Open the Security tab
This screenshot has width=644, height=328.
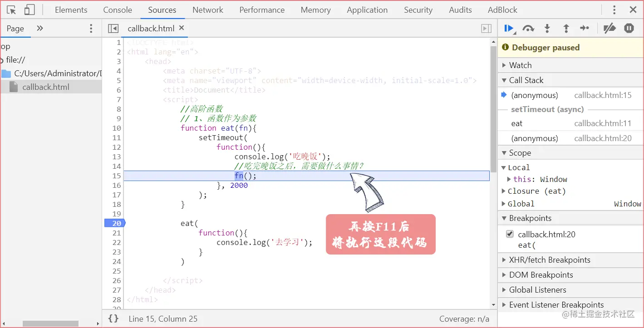coord(418,10)
